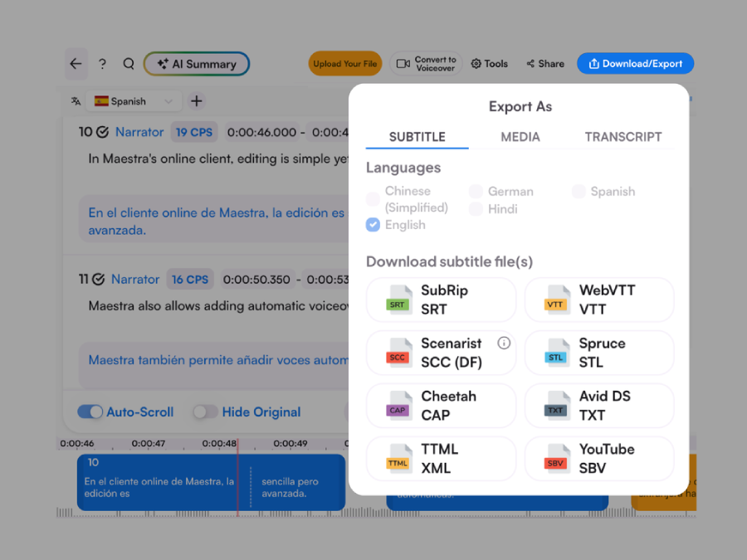Download Scenarist SCC (DF) file
The width and height of the screenshot is (747, 560).
[x=441, y=353]
